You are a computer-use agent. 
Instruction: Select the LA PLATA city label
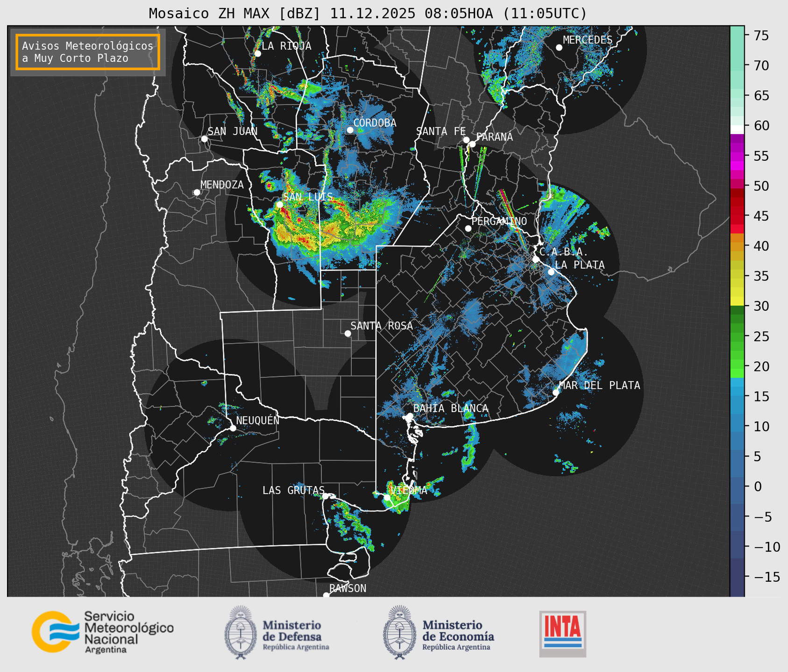point(580,265)
